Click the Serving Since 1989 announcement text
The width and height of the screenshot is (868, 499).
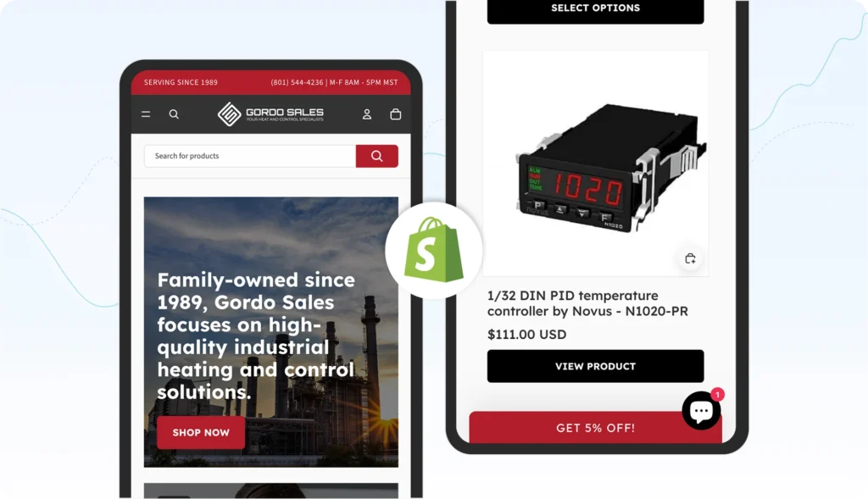(x=181, y=82)
